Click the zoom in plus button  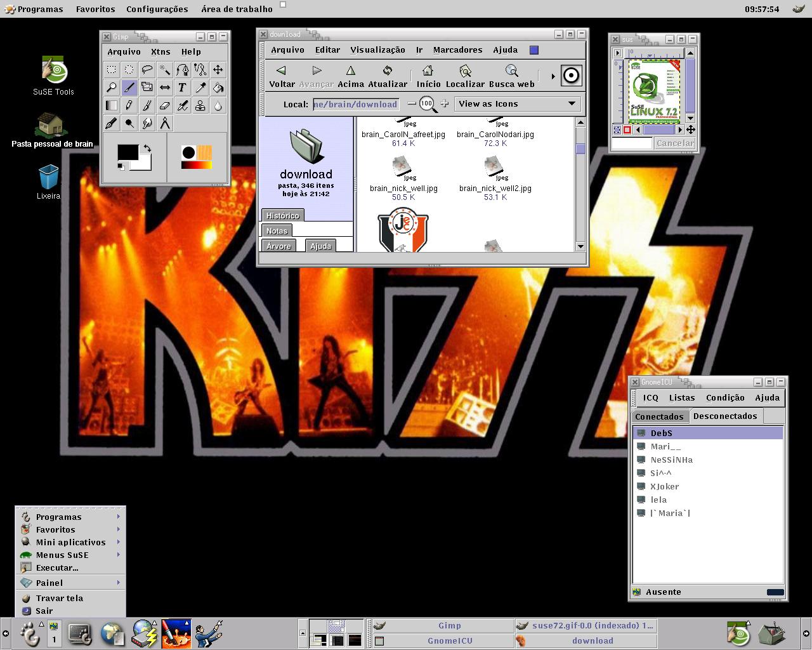coord(444,103)
